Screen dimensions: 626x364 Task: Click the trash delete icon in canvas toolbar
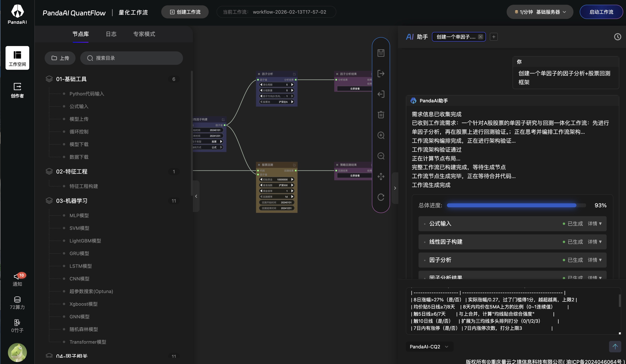coord(381,115)
